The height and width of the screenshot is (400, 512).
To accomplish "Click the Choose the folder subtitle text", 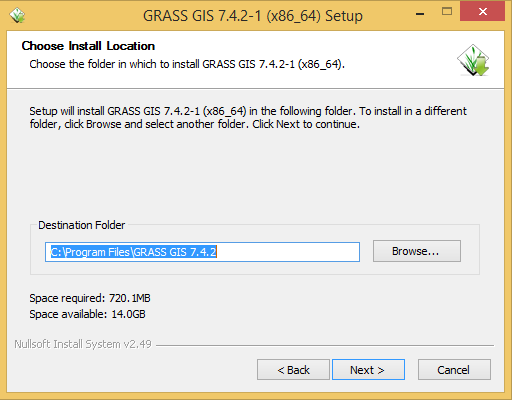I will (x=187, y=64).
